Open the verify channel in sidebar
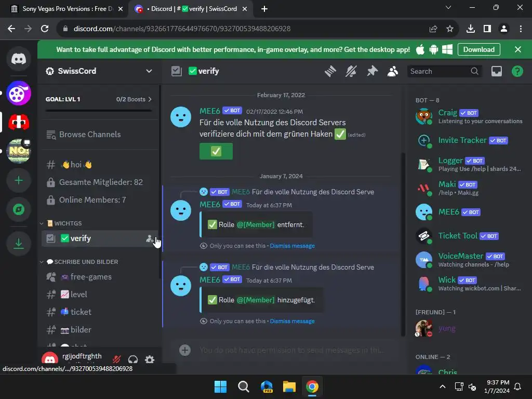532x399 pixels. (x=99, y=238)
